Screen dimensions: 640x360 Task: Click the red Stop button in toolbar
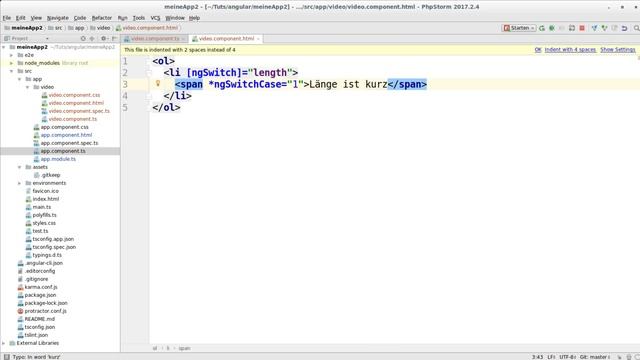pyautogui.click(x=582, y=28)
